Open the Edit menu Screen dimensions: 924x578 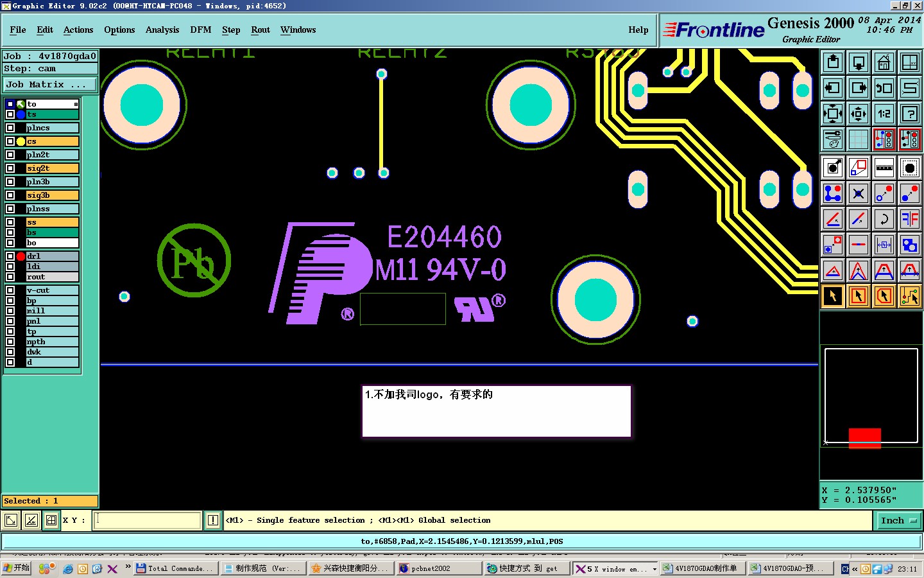pyautogui.click(x=45, y=30)
